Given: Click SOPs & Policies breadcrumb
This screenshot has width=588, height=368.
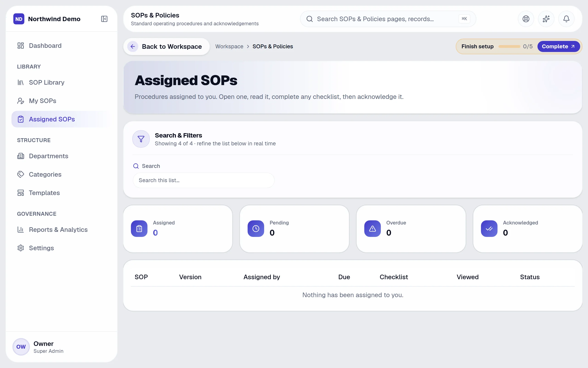Looking at the screenshot, I should [273, 46].
